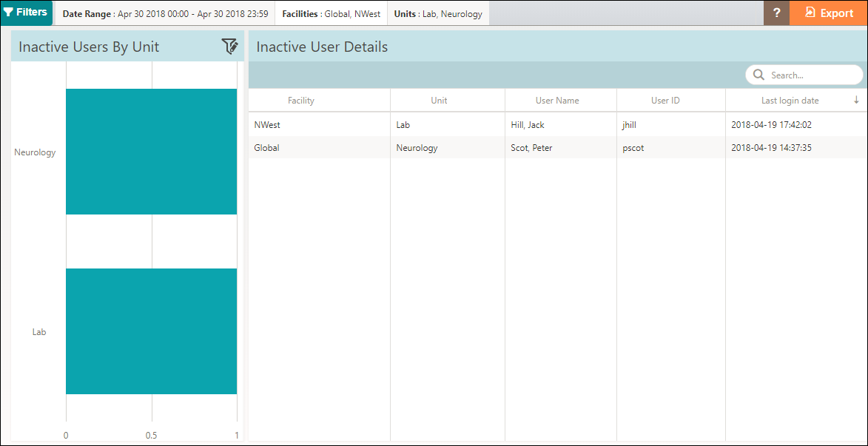The height and width of the screenshot is (446, 868).
Task: Sort table by Unit column header
Action: coord(439,101)
